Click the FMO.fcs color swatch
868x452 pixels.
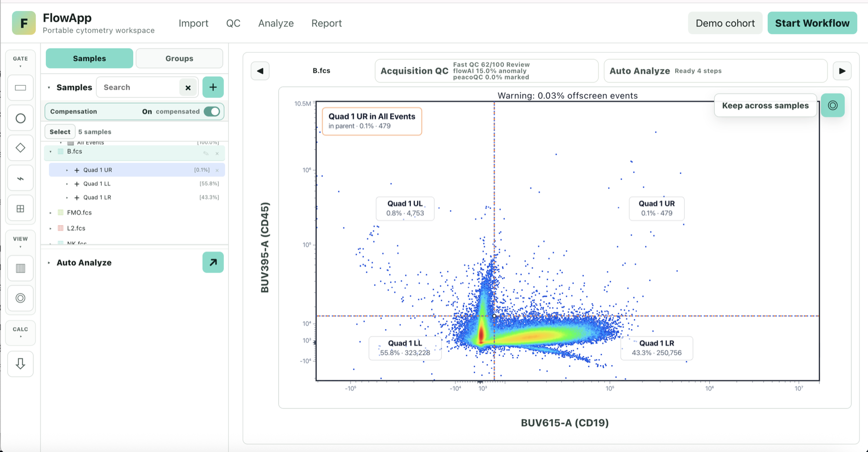(x=61, y=213)
